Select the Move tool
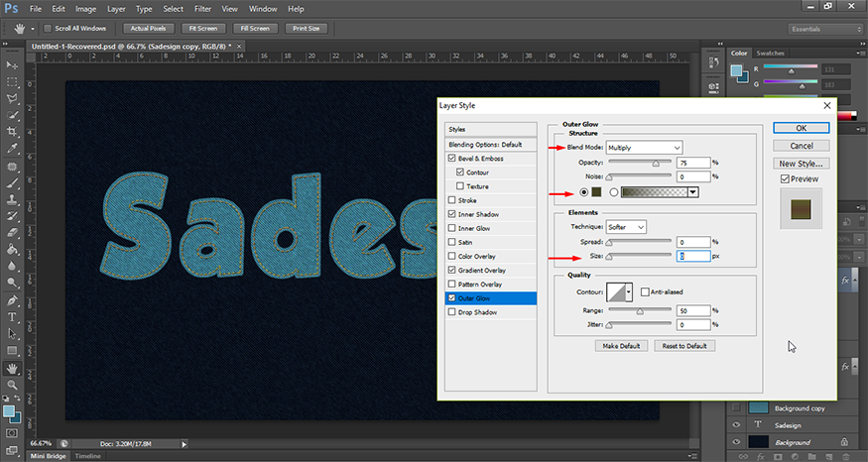Viewport: 868px width, 462px height. (12, 65)
